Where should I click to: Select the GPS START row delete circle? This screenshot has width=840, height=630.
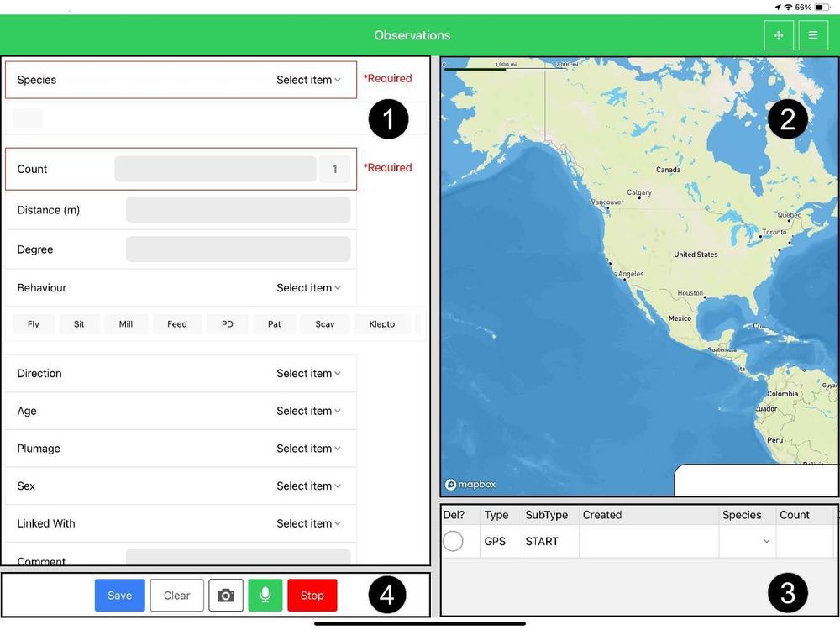point(453,541)
